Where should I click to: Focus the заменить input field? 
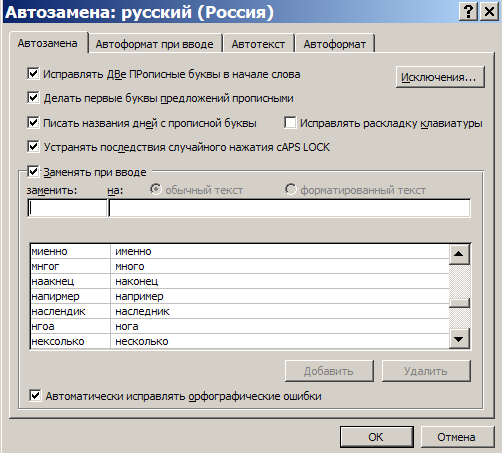(67, 208)
